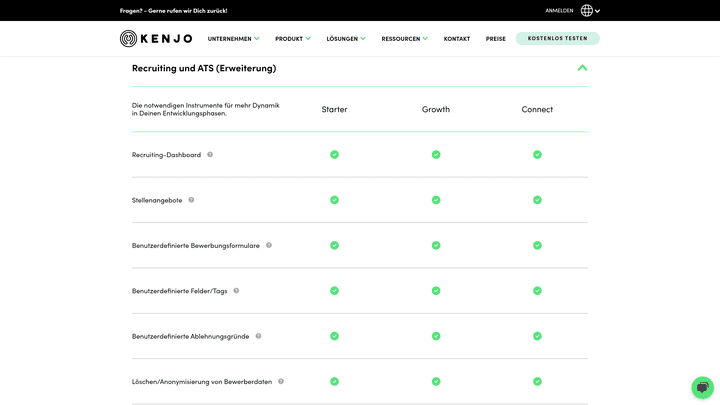The image size is (720, 405).
Task: Expand the Produkt dropdown menu
Action: 292,39
